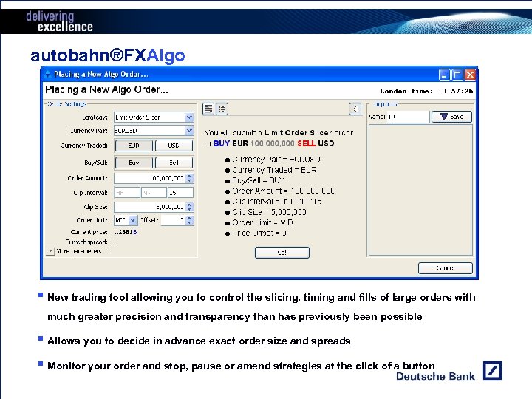The height and width of the screenshot is (399, 532).
Task: Click the window title bar app icon
Action: click(47, 74)
